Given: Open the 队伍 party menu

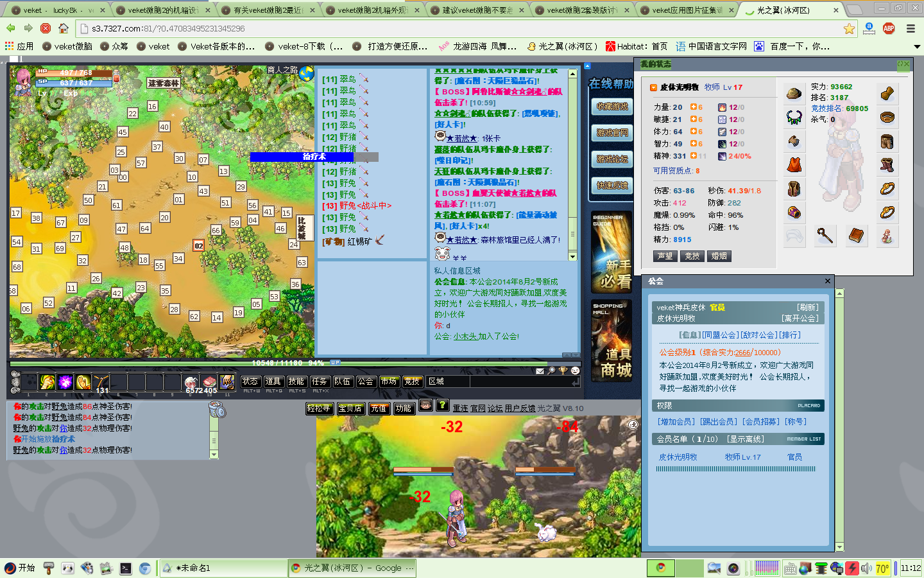Looking at the screenshot, I should click(343, 381).
